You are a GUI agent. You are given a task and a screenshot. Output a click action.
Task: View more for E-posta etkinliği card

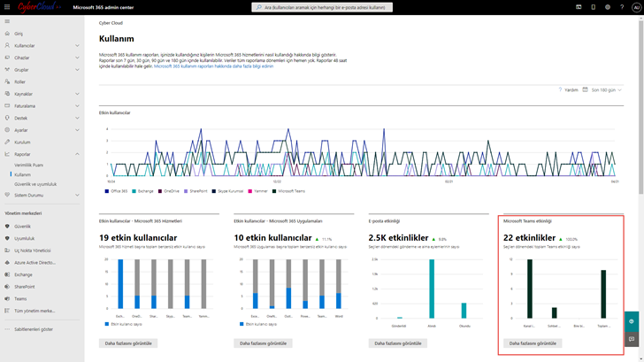[x=397, y=343]
